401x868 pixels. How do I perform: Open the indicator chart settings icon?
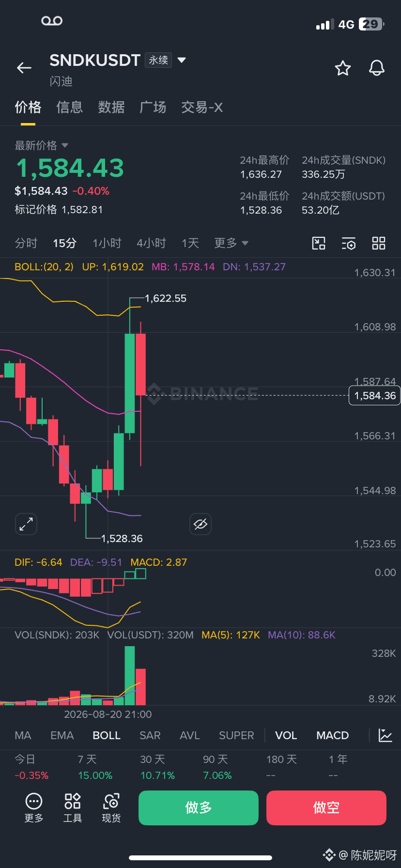tap(386, 735)
